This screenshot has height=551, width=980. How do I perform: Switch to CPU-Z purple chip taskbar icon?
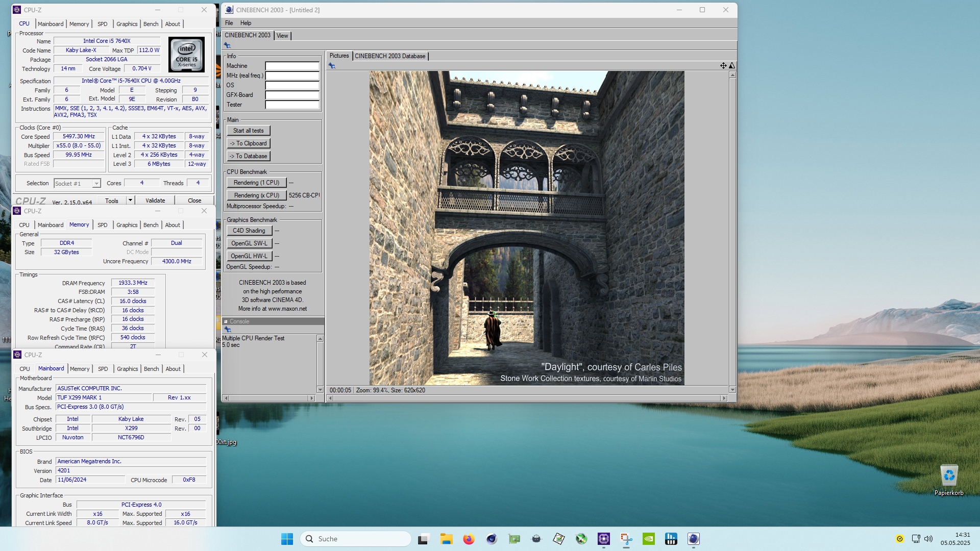coord(604,539)
